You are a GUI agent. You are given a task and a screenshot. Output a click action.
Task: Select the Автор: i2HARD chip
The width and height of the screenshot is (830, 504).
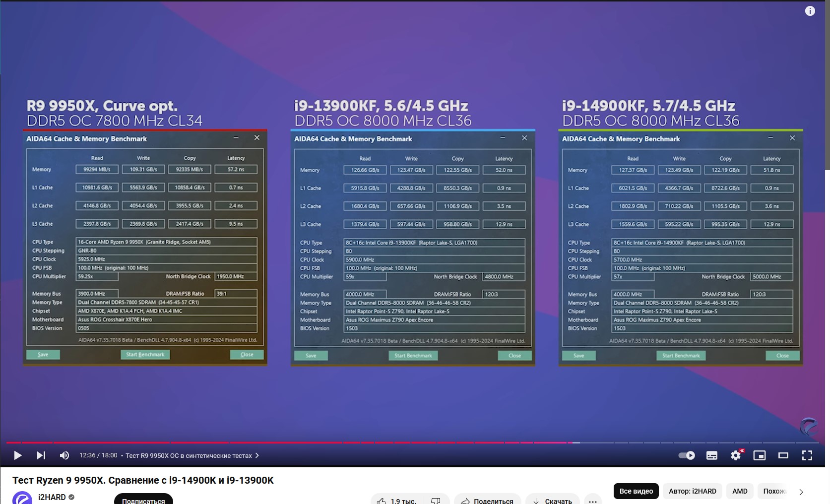tap(693, 491)
